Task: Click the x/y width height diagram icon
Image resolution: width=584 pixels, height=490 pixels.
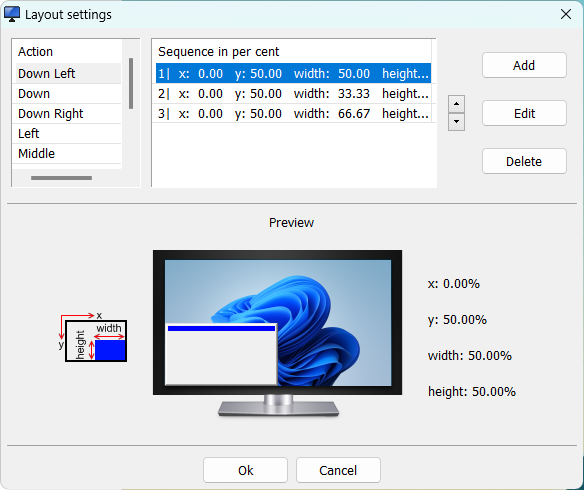Action: click(93, 337)
